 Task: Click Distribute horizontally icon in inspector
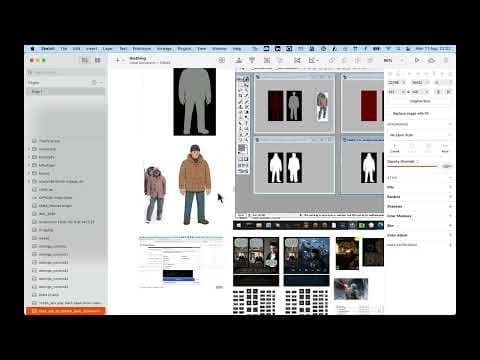click(x=390, y=73)
